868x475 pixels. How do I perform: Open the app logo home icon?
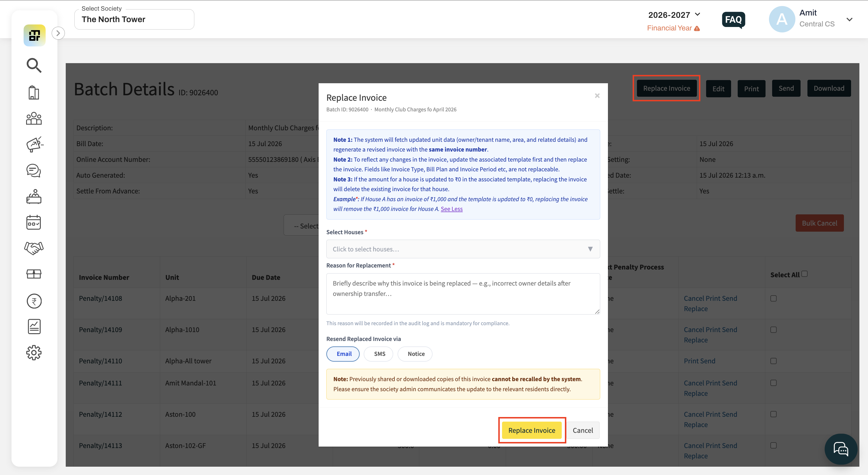click(34, 35)
